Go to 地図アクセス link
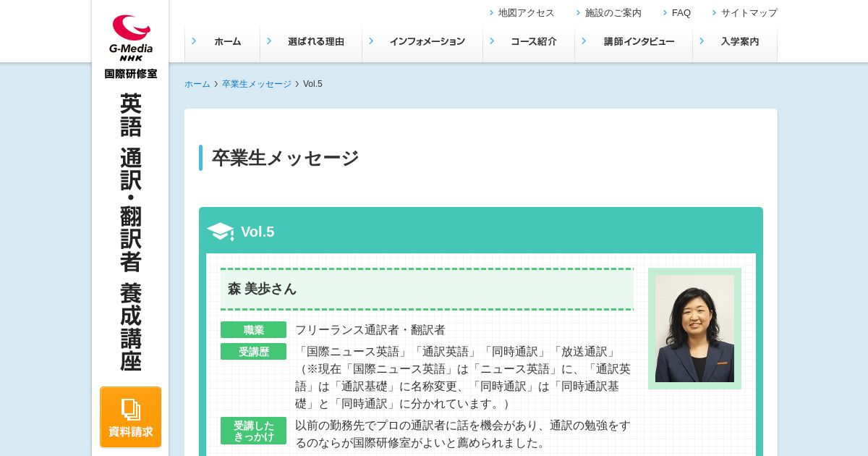 pos(526,12)
